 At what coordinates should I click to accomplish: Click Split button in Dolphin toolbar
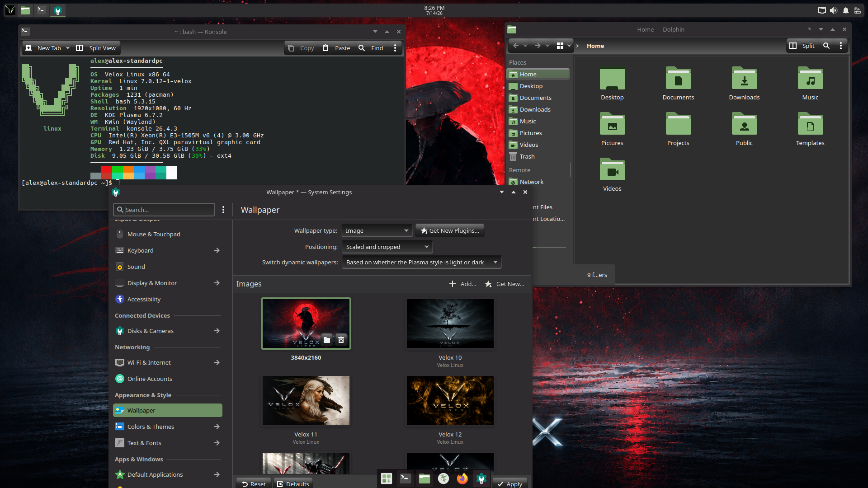tap(802, 46)
